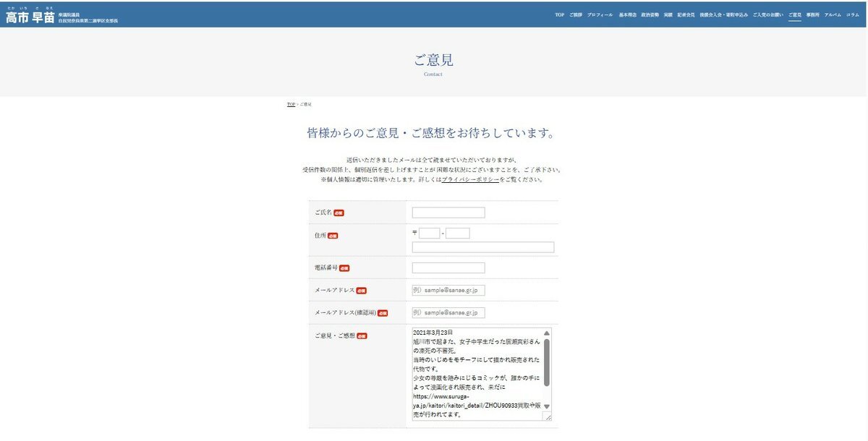
Task: Focus the ご氏名 name input field
Action: point(448,213)
